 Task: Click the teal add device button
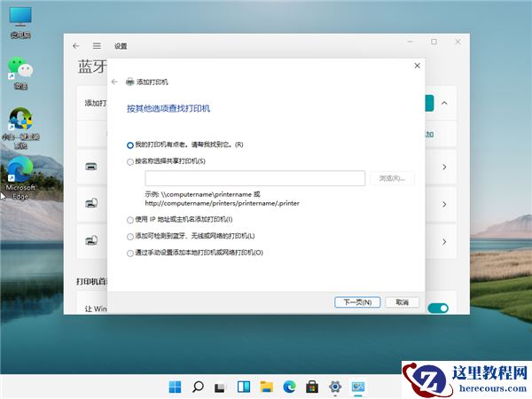pyautogui.click(x=429, y=103)
